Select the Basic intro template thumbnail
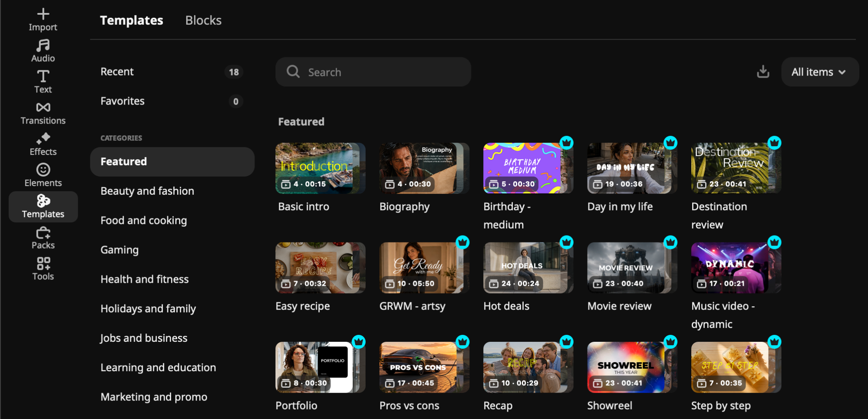This screenshot has height=419, width=868. (320, 168)
